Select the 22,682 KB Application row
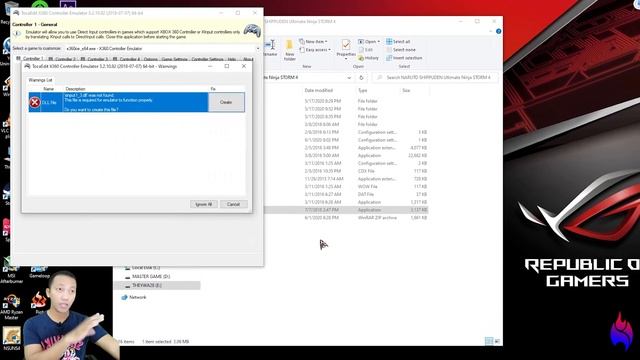This screenshot has height=360, width=640. [x=346, y=156]
